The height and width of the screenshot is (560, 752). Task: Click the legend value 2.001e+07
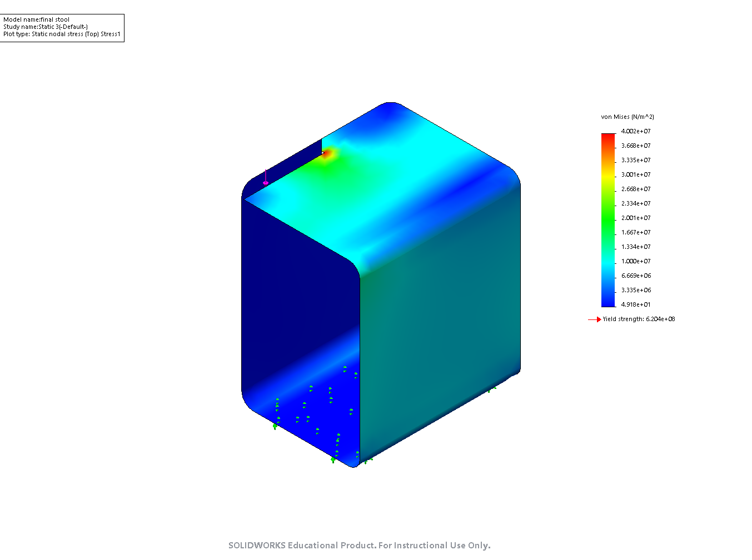[636, 218]
